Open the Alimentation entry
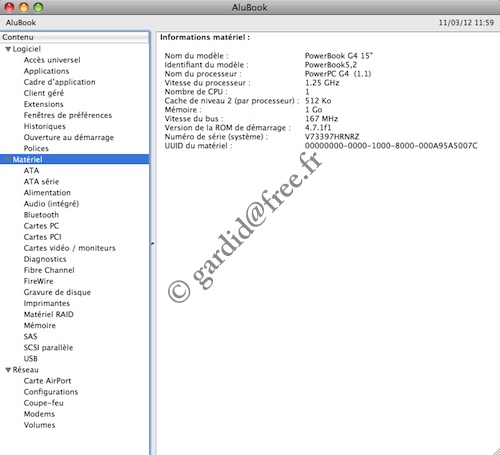 [47, 193]
